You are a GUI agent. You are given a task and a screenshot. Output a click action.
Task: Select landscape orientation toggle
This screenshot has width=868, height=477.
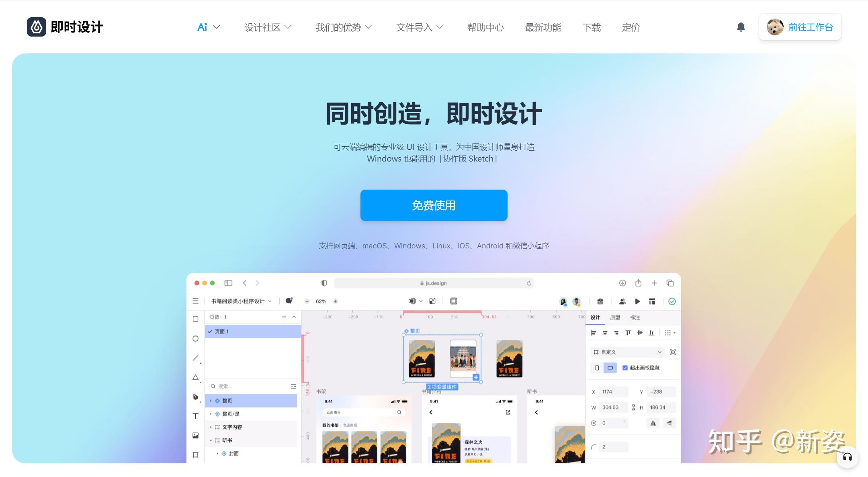[x=610, y=368]
